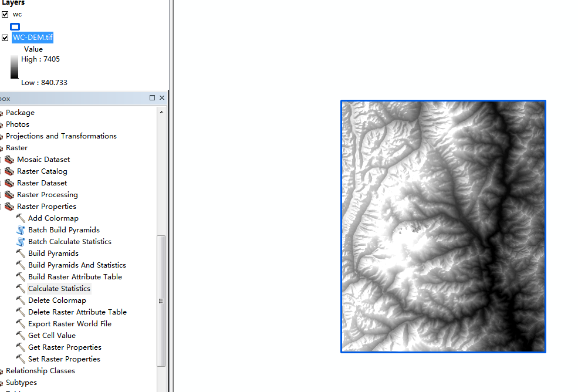Maximize the toolbox panel
This screenshot has width=578, height=392.
152,98
